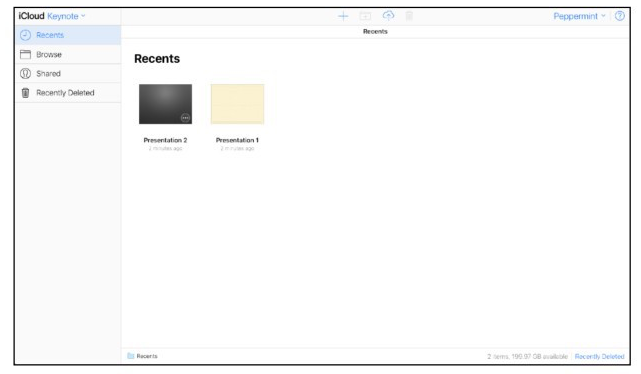Screen dimensions: 641x374
Task: Create a new presentation with plus icon
Action: (343, 16)
